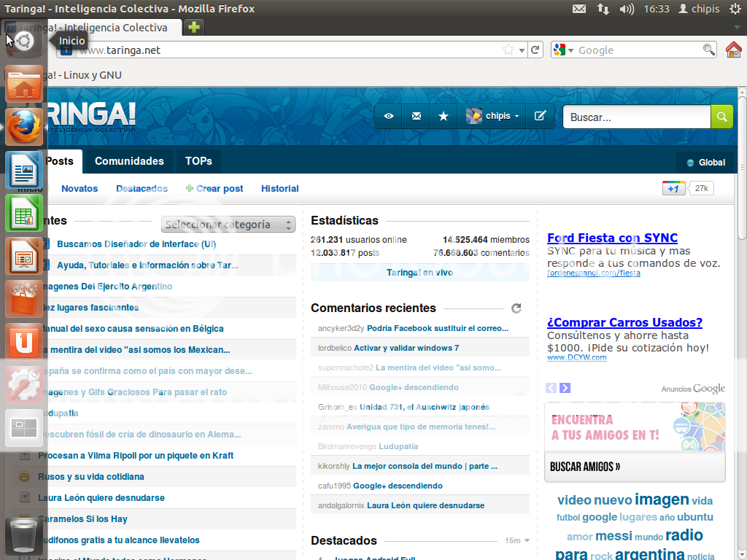
Task: Switch to the TOPs tab
Action: click(198, 161)
